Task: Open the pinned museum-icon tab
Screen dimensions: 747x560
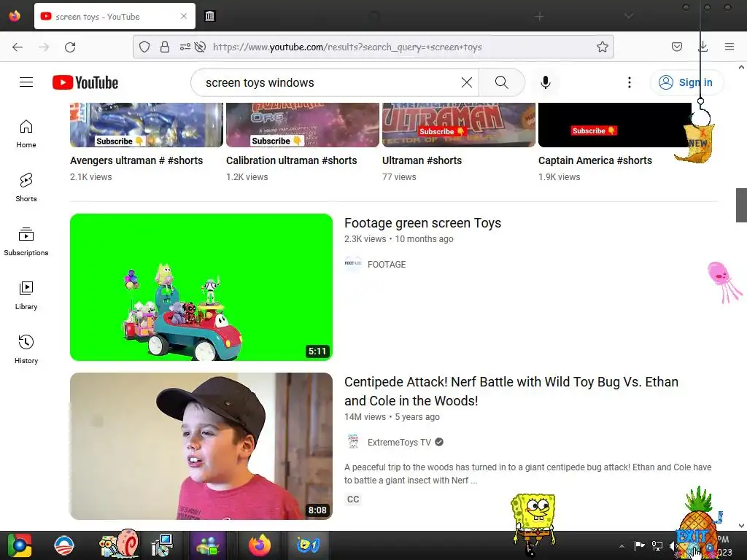Action: tap(209, 16)
